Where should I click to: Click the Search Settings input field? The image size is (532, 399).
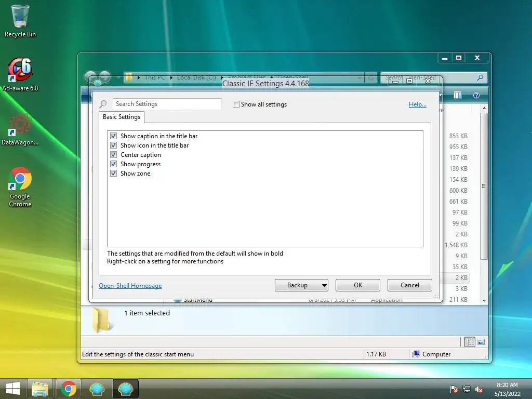coord(167,104)
